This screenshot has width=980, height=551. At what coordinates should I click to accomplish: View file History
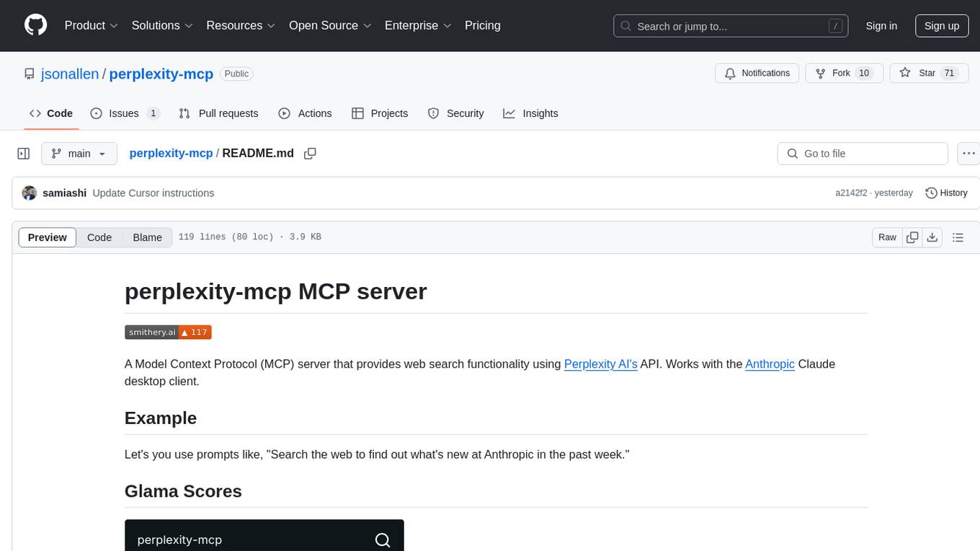[x=946, y=193]
